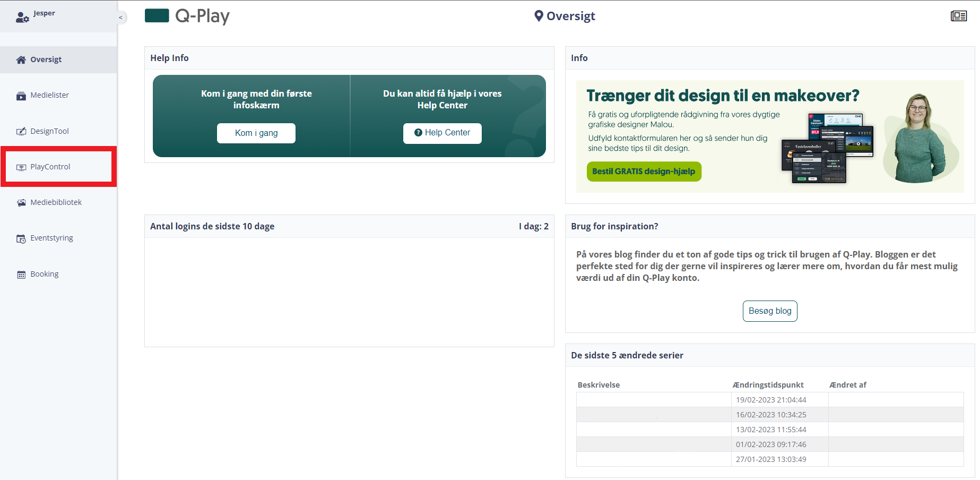Viewport: 980px width, 480px height.
Task: Go to Oversigt in the sidebar
Action: point(58,59)
